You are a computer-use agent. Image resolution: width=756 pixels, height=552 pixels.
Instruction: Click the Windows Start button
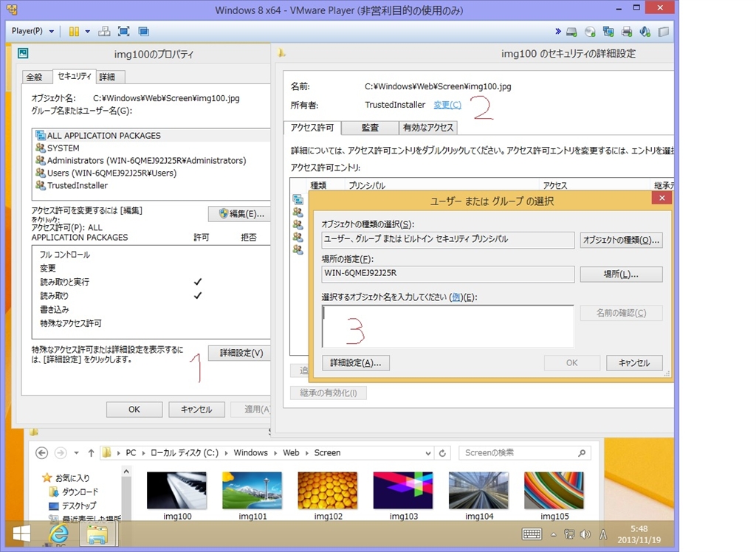(20, 534)
